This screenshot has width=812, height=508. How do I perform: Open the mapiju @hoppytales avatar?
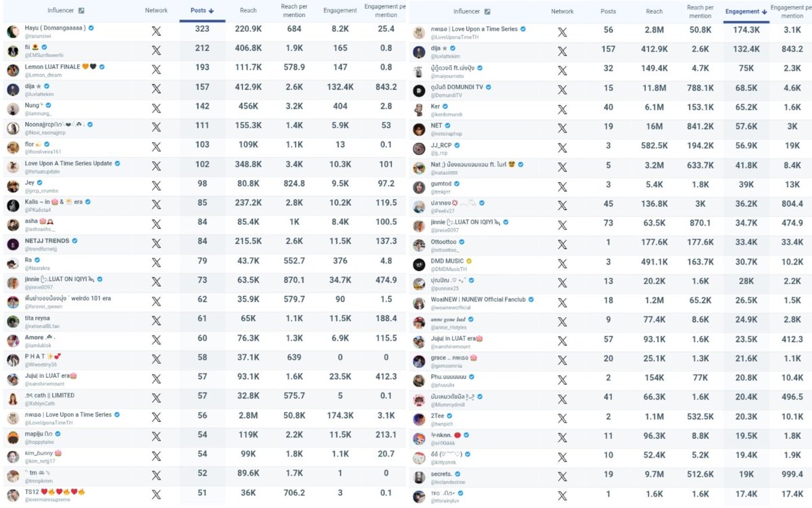tap(13, 438)
